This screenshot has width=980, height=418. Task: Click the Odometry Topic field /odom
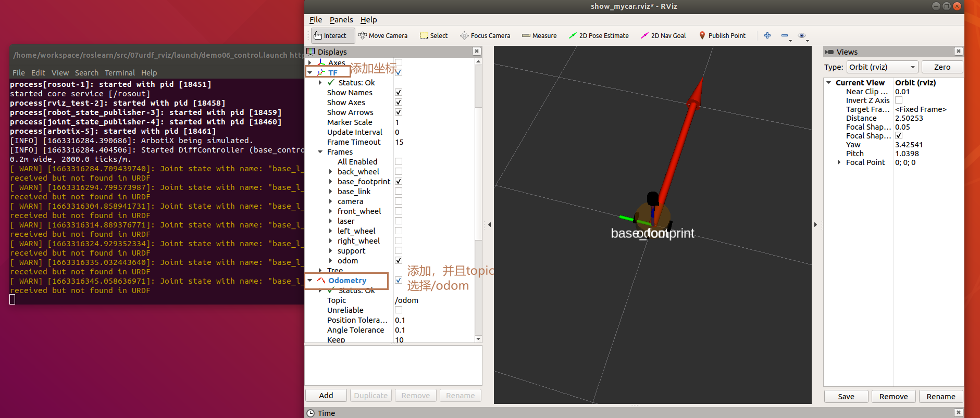434,300
